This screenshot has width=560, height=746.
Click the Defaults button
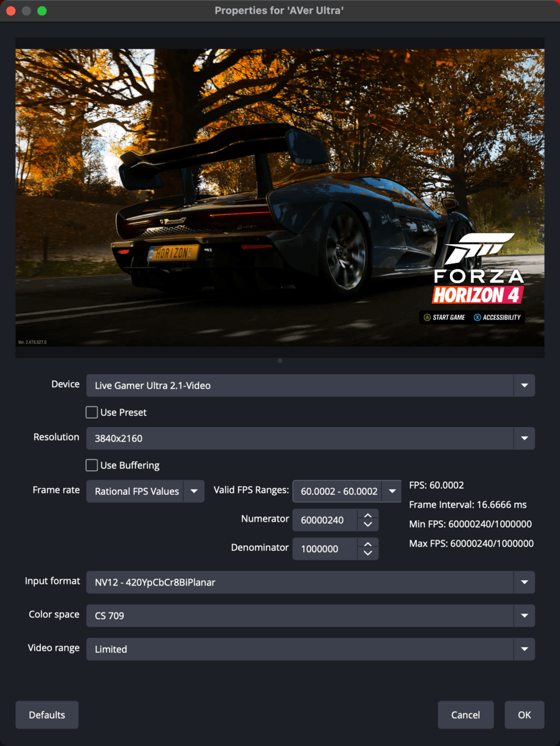pos(47,714)
